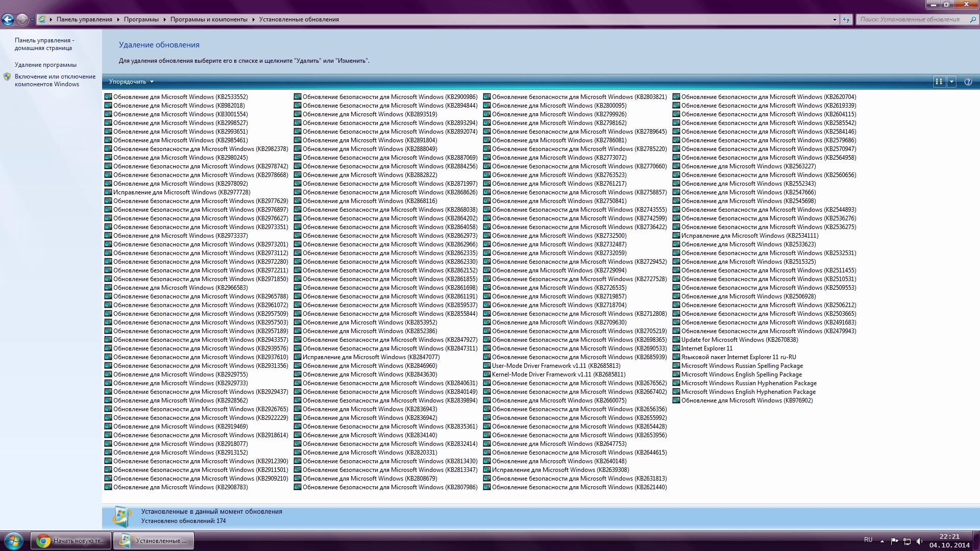
Task: Select update KB2533552 icon
Action: click(108, 96)
